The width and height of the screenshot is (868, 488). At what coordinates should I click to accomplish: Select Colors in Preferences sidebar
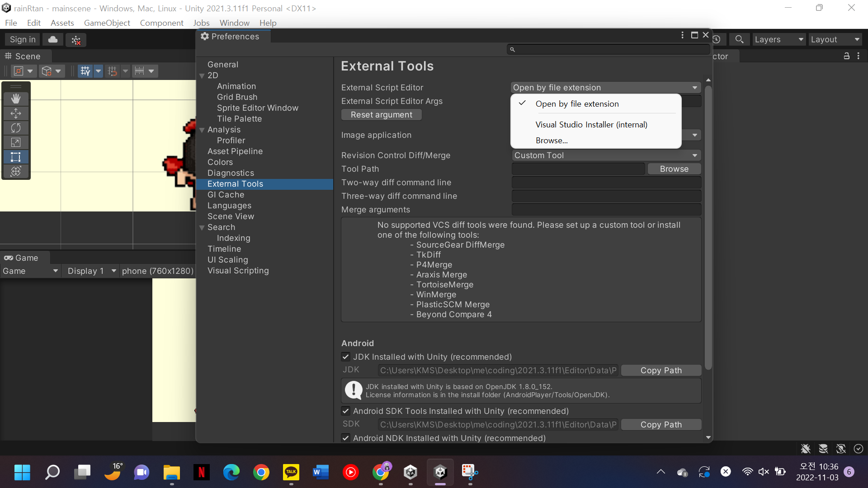pos(220,162)
